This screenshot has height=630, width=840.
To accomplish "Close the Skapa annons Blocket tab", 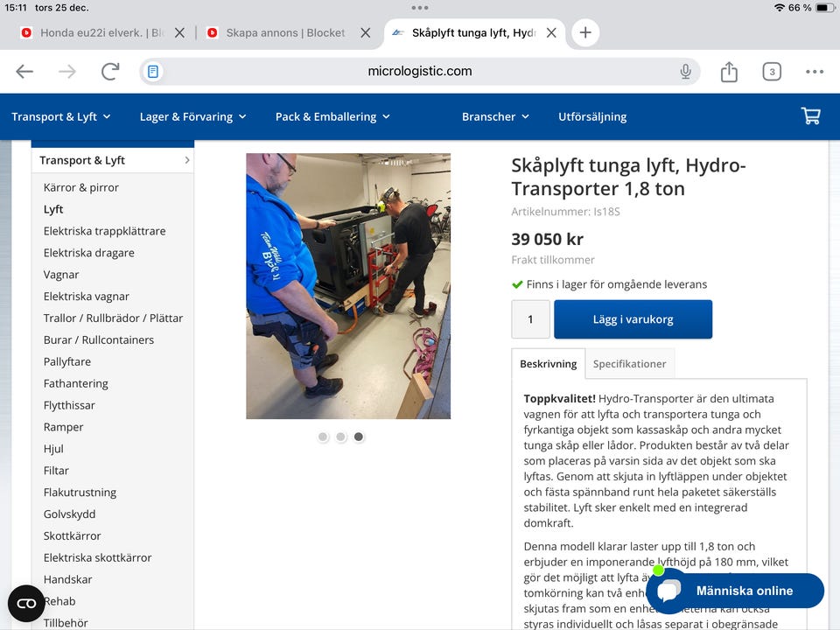I will tap(366, 32).
